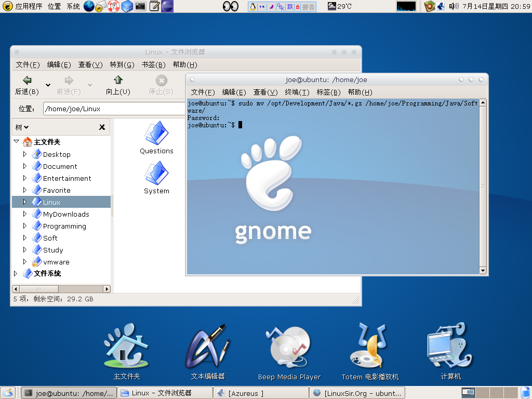Click the date and time clock
This screenshot has height=399, width=532.
[x=496, y=6]
